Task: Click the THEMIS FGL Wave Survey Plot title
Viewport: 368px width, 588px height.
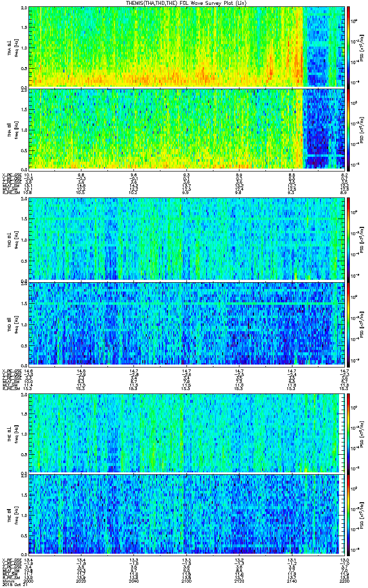Action: coord(186,3)
